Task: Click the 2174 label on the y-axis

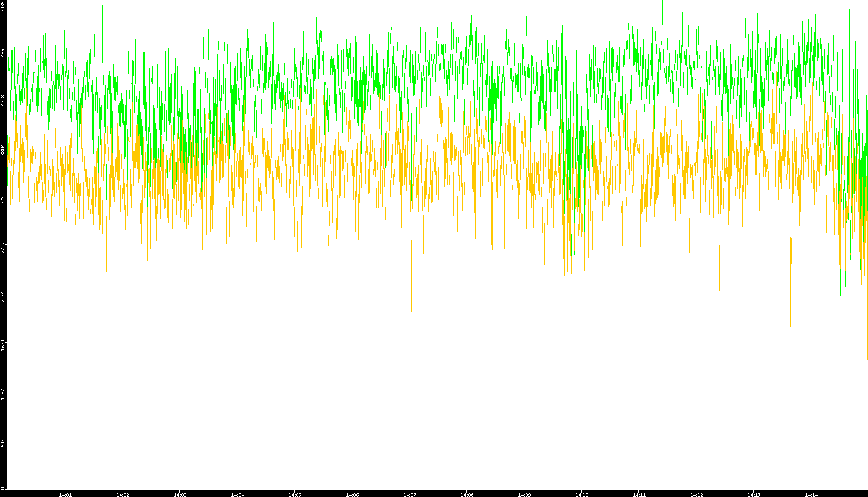Action: click(3, 296)
